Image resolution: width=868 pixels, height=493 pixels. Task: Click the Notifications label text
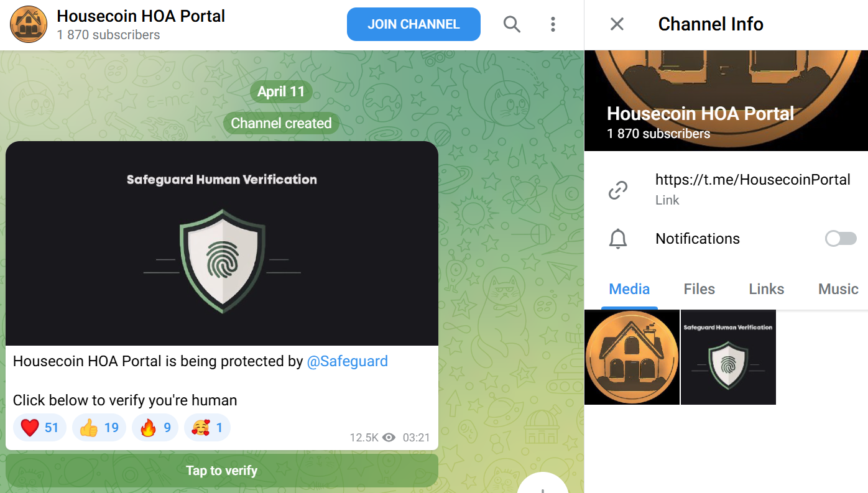[698, 239]
